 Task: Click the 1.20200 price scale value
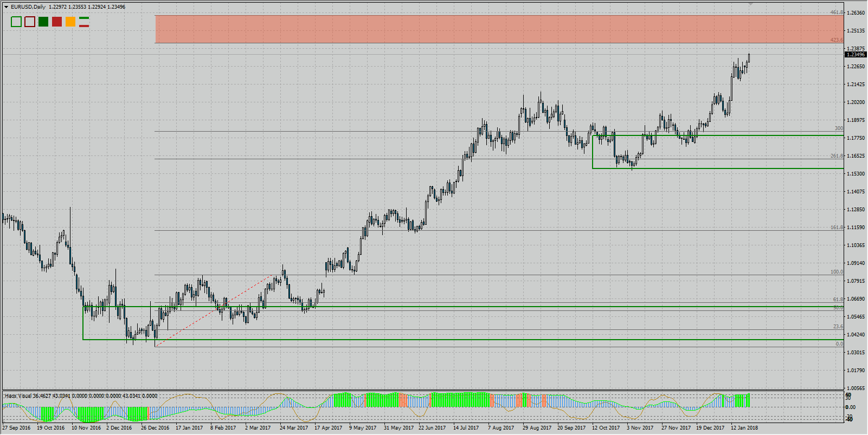(x=856, y=102)
